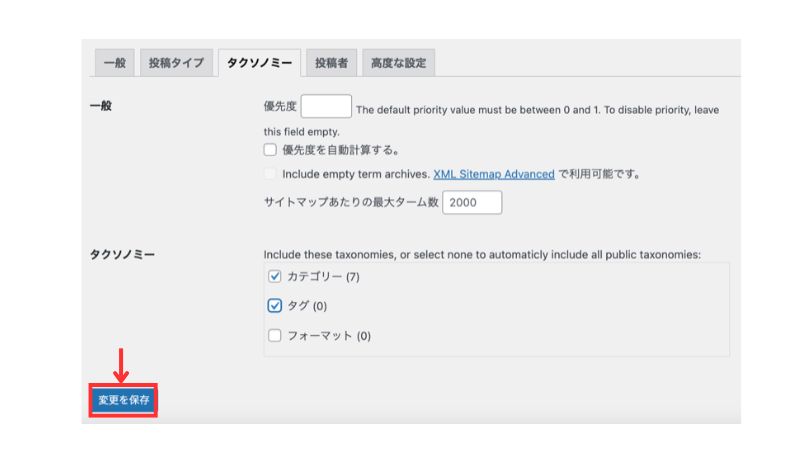
Task: Check the フォーマット taxonomy checkbox
Action: (275, 336)
